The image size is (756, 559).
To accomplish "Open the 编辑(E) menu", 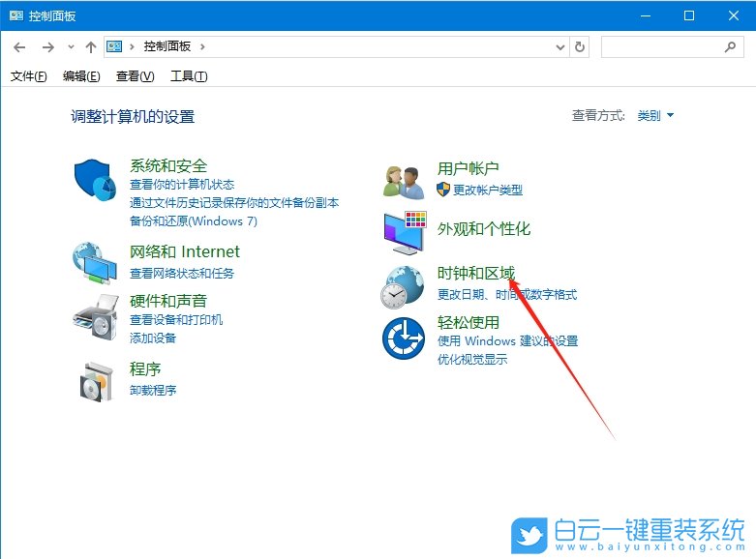I will pyautogui.click(x=81, y=76).
